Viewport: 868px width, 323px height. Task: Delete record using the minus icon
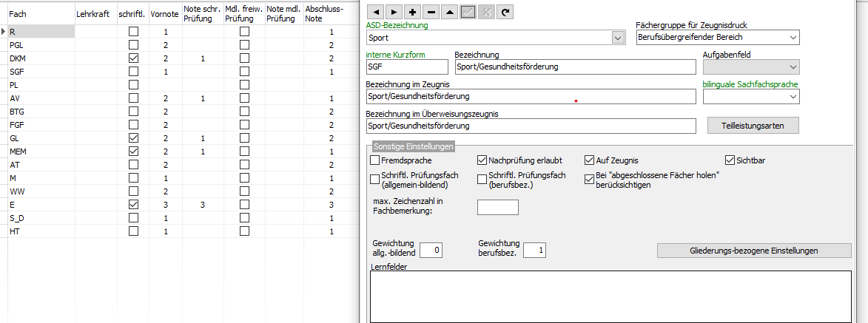click(431, 12)
